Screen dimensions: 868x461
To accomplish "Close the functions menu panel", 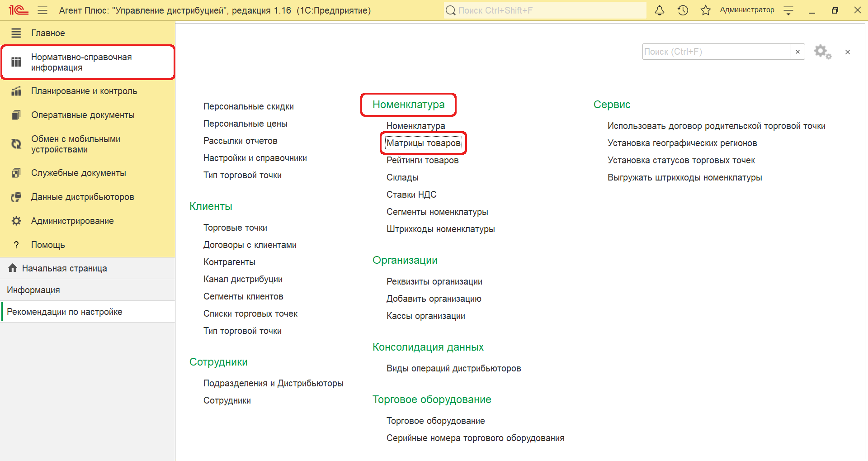I will pyautogui.click(x=848, y=52).
